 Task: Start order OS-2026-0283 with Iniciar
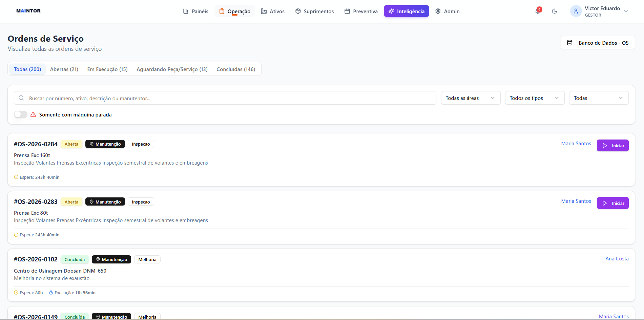coord(612,203)
